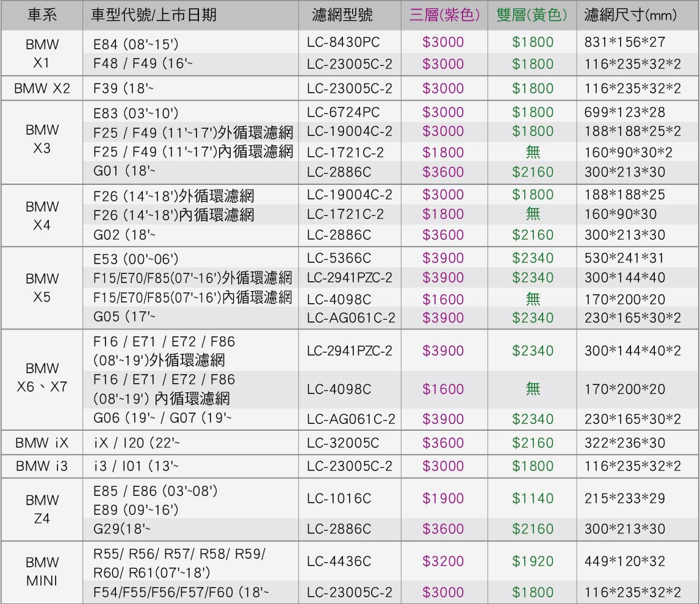Select $3600 in the iX / I20 row
700x604 pixels.
[x=443, y=443]
